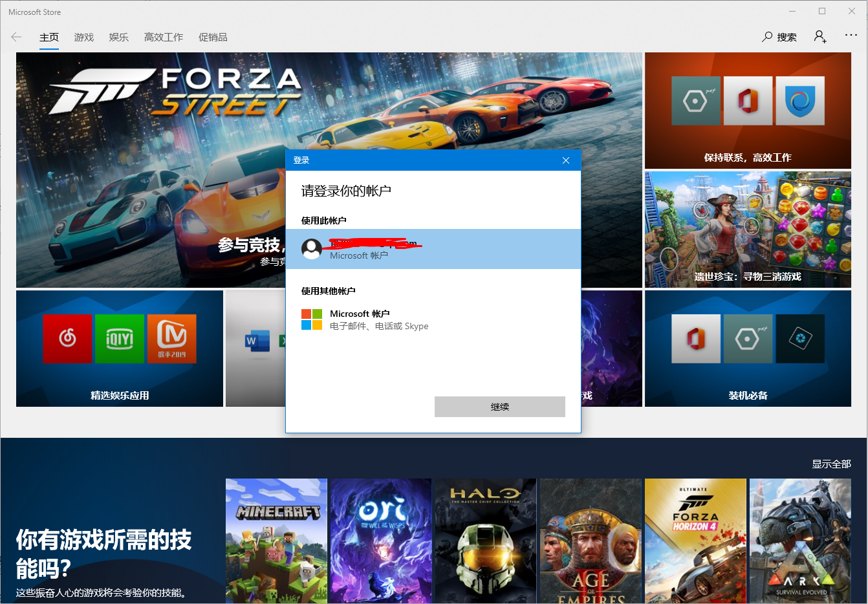Viewport: 868px width, 604px height.
Task: Switch to the 促销品 tab
Action: click(x=213, y=38)
